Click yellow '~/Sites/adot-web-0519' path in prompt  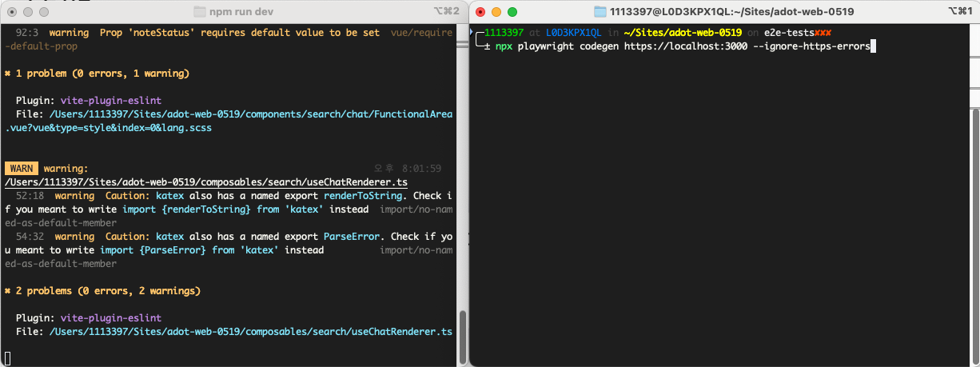pyautogui.click(x=681, y=33)
